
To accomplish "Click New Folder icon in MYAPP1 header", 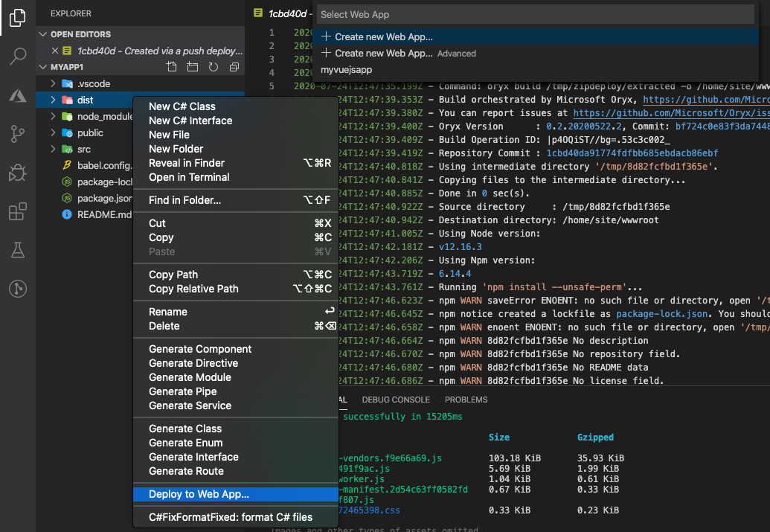I will coord(193,67).
